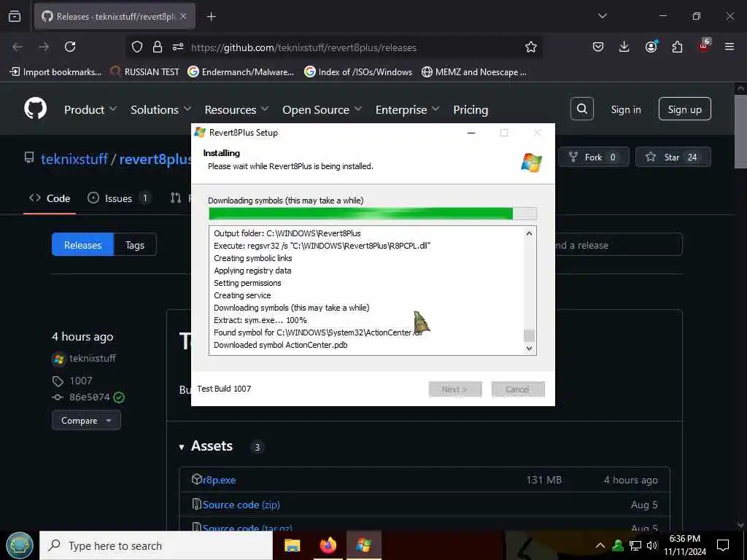Open MEMZ and Noescape bookmark
The image size is (747, 560).
click(474, 72)
